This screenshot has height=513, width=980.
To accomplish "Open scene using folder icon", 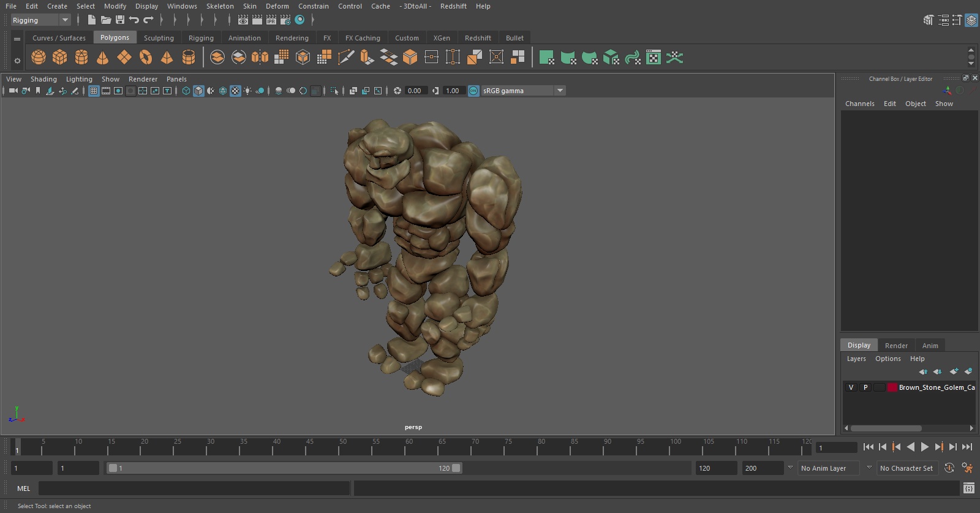I will click(105, 20).
